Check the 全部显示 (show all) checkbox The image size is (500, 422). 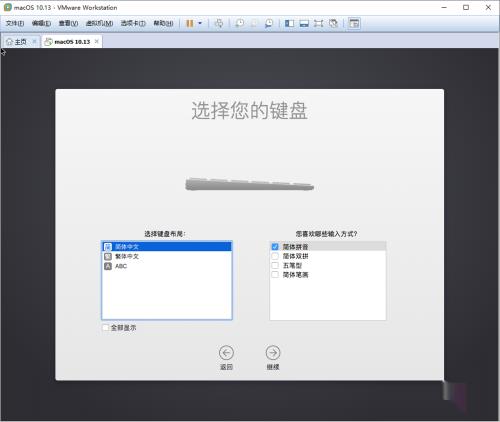point(105,328)
